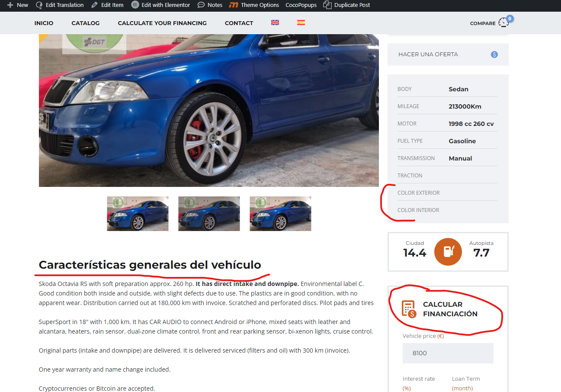Click the CALCULAR FINANCIACIÓN heading
This screenshot has height=392, width=561.
450,309
